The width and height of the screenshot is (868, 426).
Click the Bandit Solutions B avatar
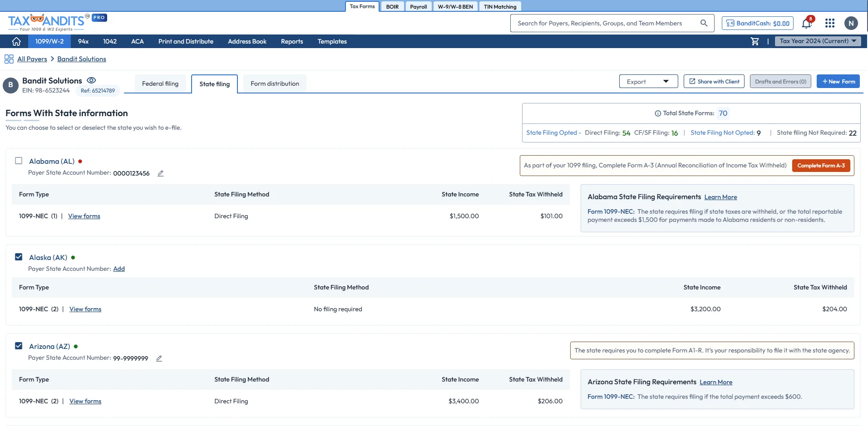point(10,85)
